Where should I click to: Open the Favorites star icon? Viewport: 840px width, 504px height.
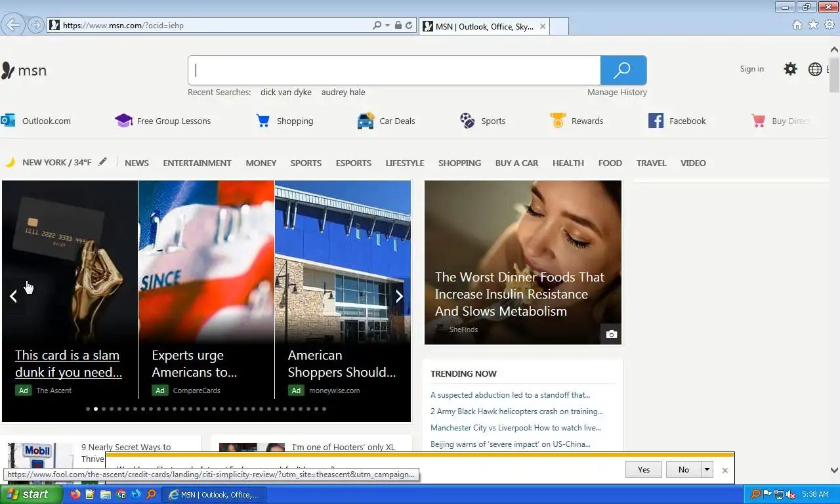(x=813, y=25)
